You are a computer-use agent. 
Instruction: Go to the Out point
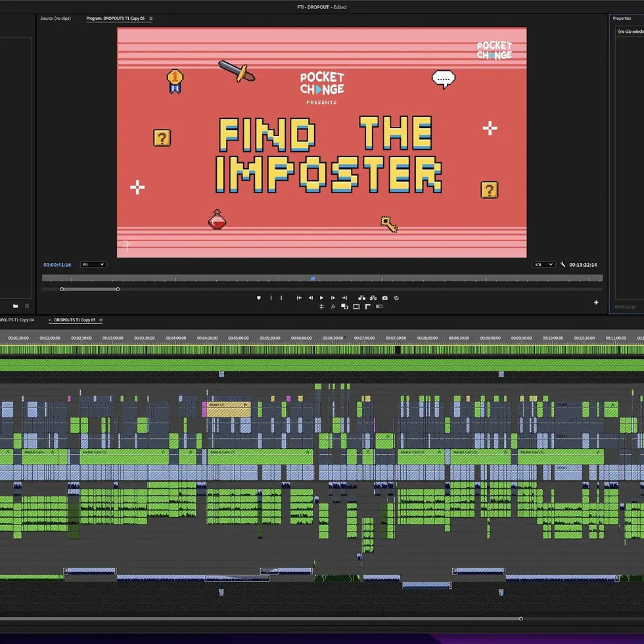(344, 298)
